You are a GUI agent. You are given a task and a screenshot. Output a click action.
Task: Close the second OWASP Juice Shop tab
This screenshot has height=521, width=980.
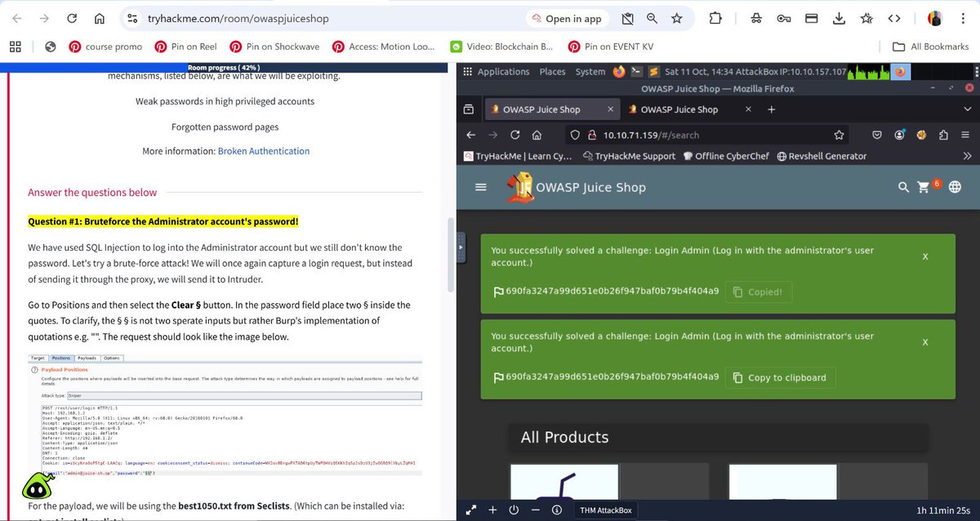[746, 109]
